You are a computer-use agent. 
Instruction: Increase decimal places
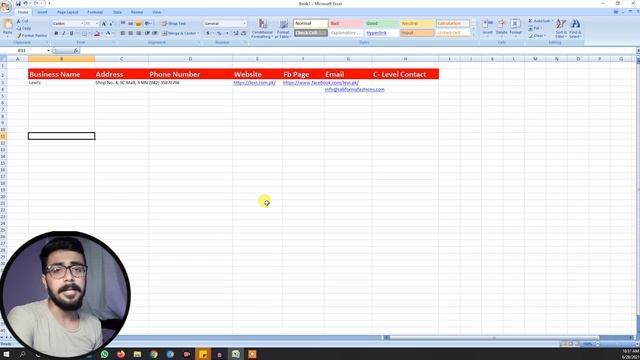236,33
